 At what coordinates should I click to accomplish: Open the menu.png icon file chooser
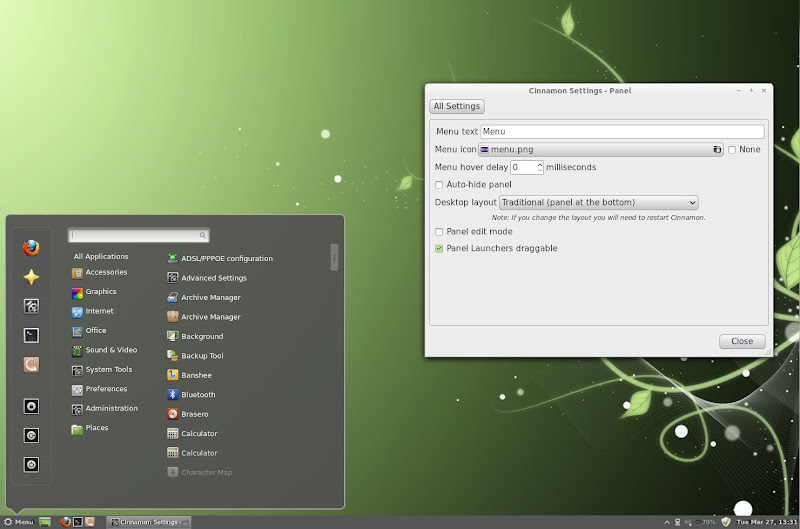point(600,149)
